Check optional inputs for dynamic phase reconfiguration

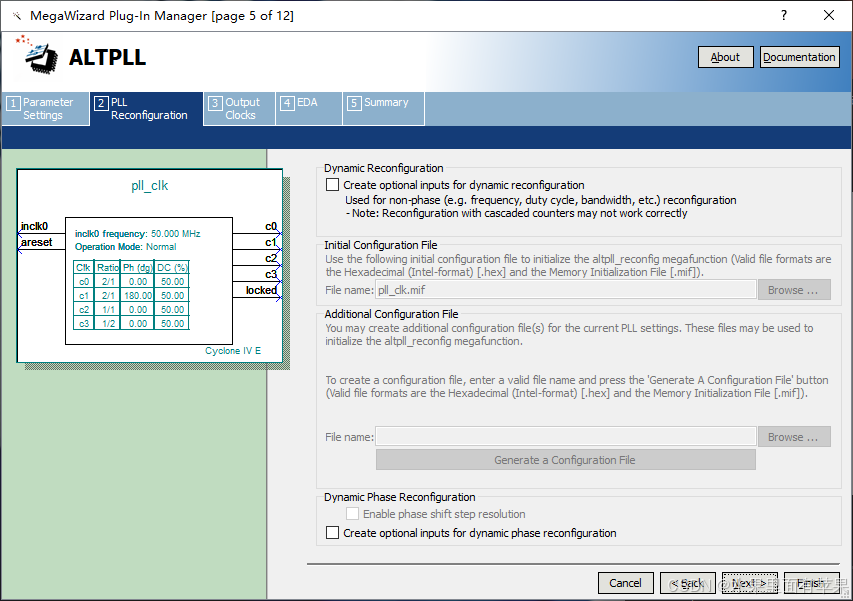click(x=332, y=533)
